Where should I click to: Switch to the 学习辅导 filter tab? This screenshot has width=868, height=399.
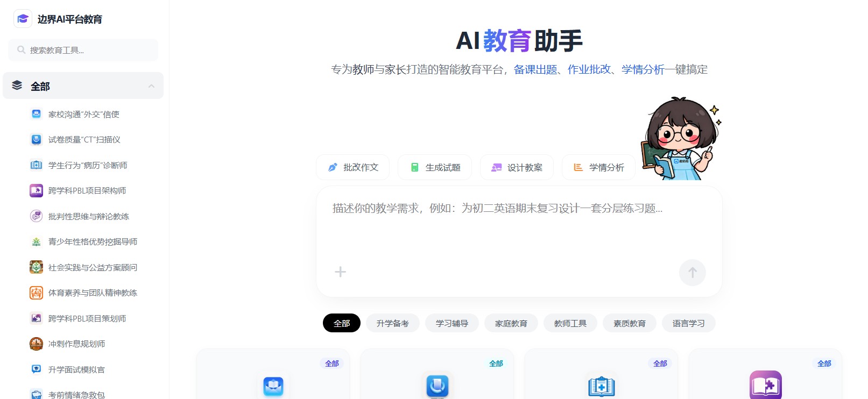[452, 323]
